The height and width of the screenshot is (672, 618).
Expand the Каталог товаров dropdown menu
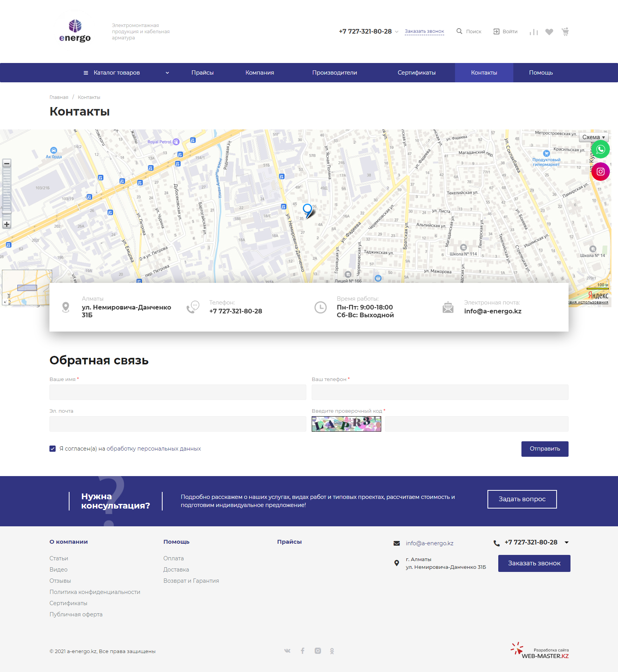[x=126, y=73]
